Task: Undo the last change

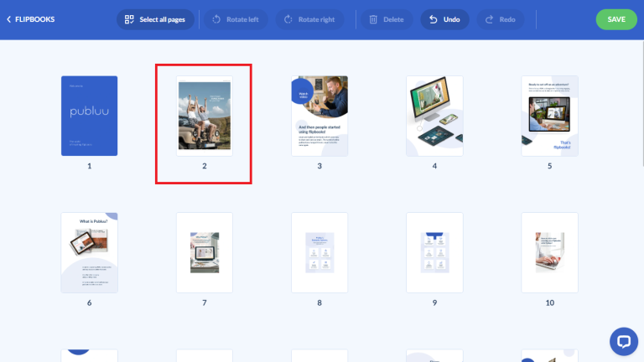Action: pos(444,19)
